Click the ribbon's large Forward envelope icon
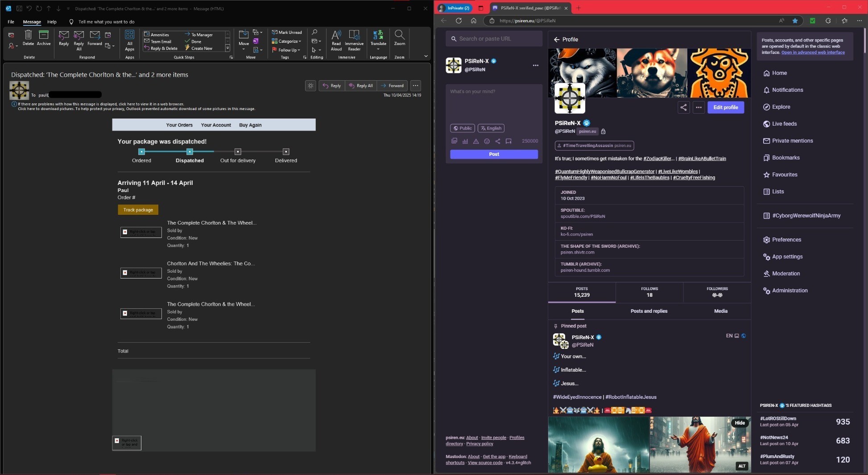The image size is (868, 475). 95,38
